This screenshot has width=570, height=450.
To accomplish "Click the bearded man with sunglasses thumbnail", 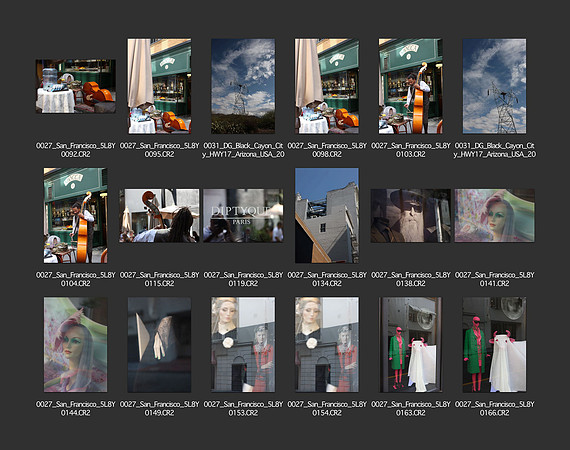I will pyautogui.click(x=411, y=216).
